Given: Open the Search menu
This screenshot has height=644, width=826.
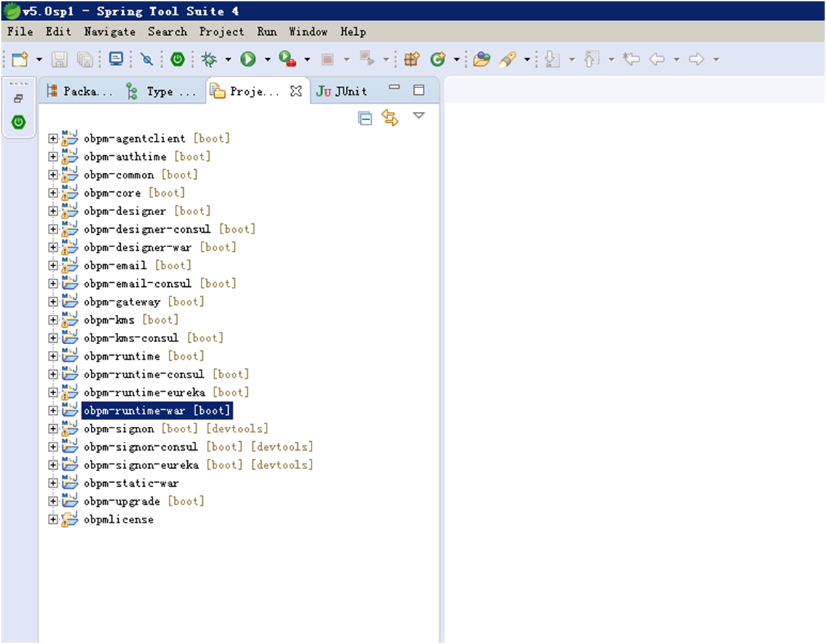Looking at the screenshot, I should 167,31.
